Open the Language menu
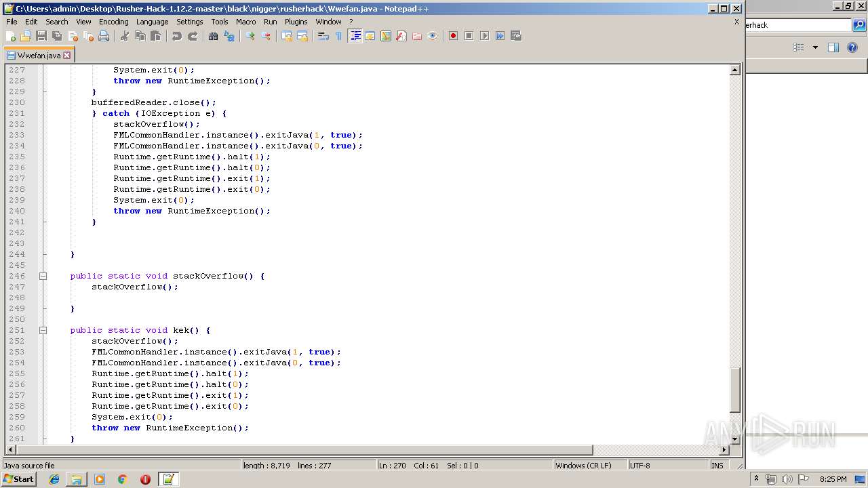Image resolution: width=868 pixels, height=488 pixels. coord(152,22)
